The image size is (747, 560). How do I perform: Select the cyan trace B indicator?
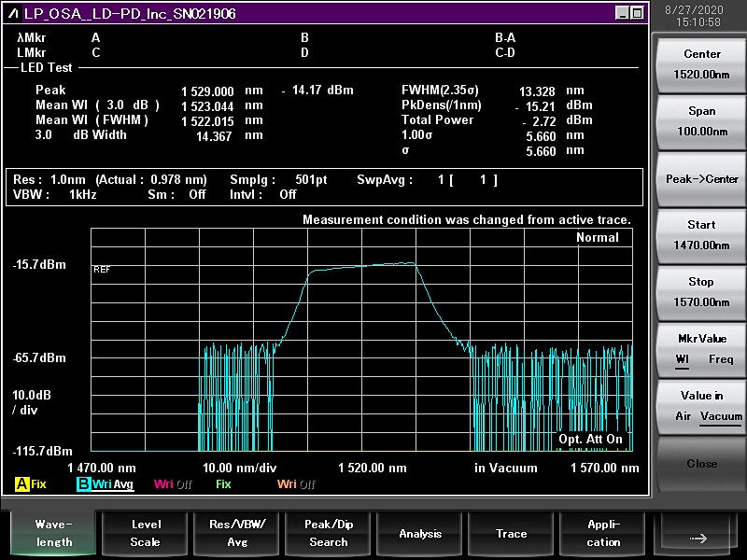[x=84, y=484]
